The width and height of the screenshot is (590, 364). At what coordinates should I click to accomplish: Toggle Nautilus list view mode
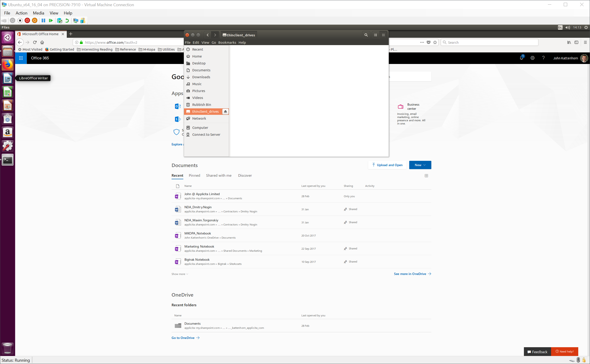(x=375, y=35)
